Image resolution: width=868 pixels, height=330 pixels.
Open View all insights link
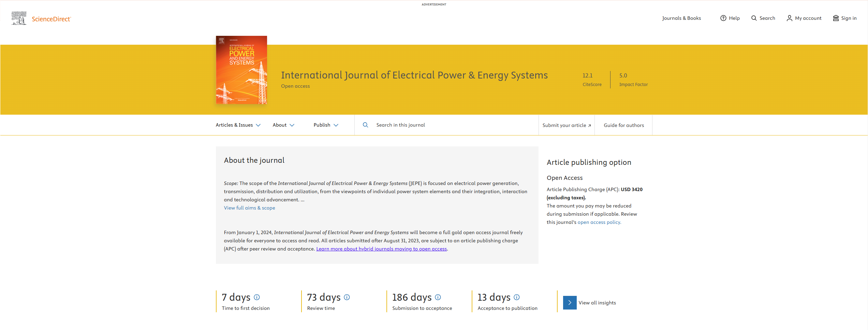[597, 303]
